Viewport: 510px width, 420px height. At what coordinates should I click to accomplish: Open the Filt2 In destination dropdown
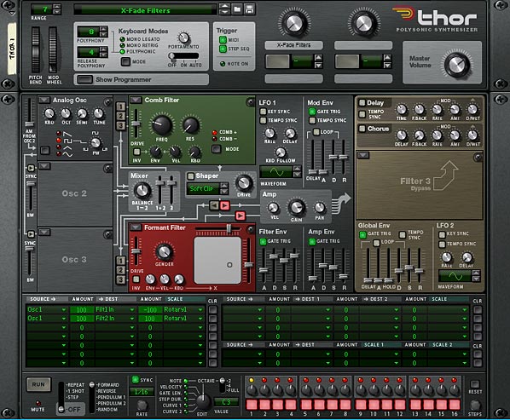point(115,319)
